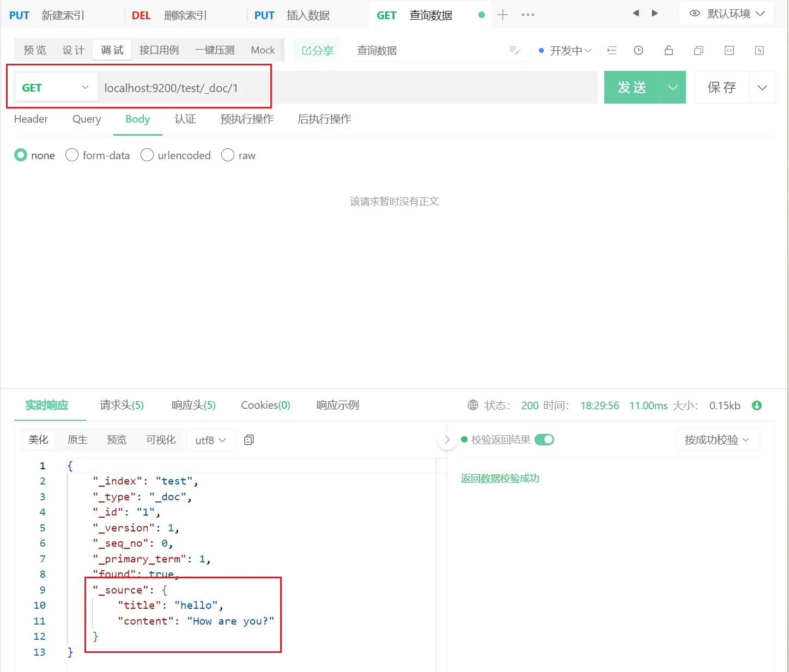
Task: Select the 预览 response format
Action: [x=117, y=440]
